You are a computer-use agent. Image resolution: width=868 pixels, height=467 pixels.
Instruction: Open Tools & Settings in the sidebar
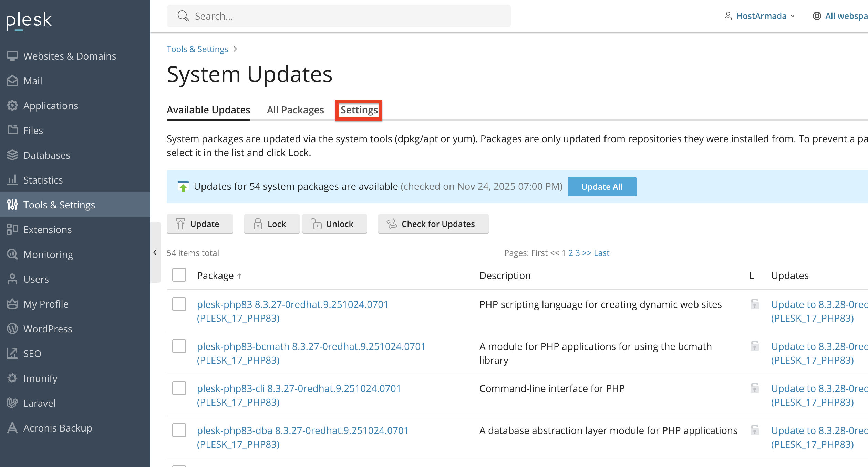point(75,205)
